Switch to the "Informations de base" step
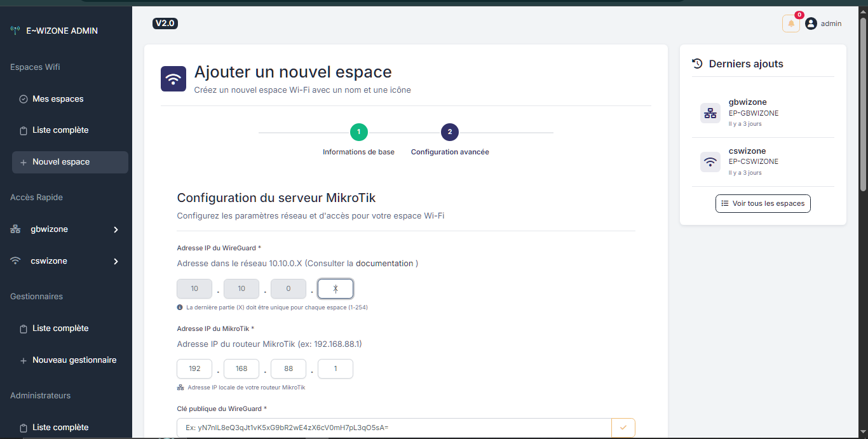Image resolution: width=868 pixels, height=439 pixels. pos(358,132)
